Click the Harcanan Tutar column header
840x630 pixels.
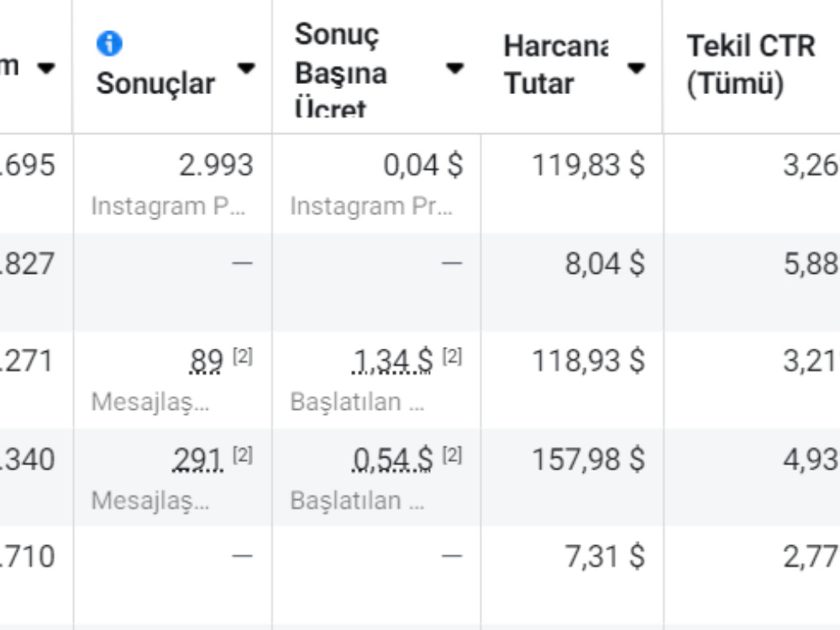[556, 65]
